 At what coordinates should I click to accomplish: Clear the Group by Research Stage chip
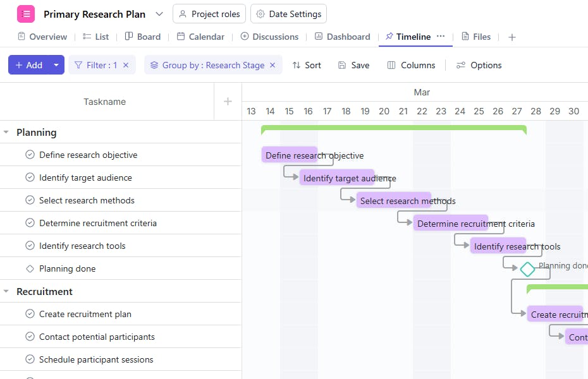click(x=273, y=65)
